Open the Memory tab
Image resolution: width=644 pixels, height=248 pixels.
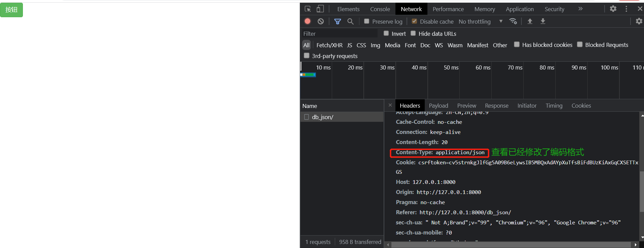[485, 9]
